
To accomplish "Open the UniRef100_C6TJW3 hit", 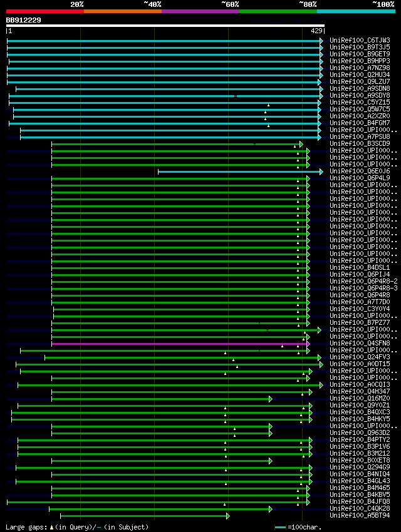I will [360, 41].
